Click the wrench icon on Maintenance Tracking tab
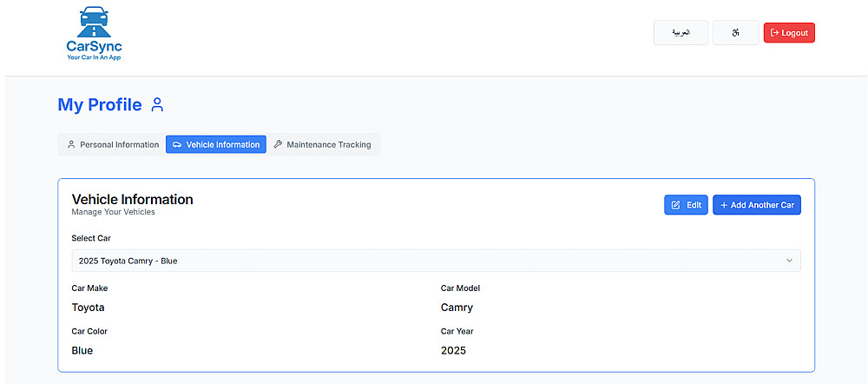Image resolution: width=868 pixels, height=384 pixels. (x=278, y=145)
